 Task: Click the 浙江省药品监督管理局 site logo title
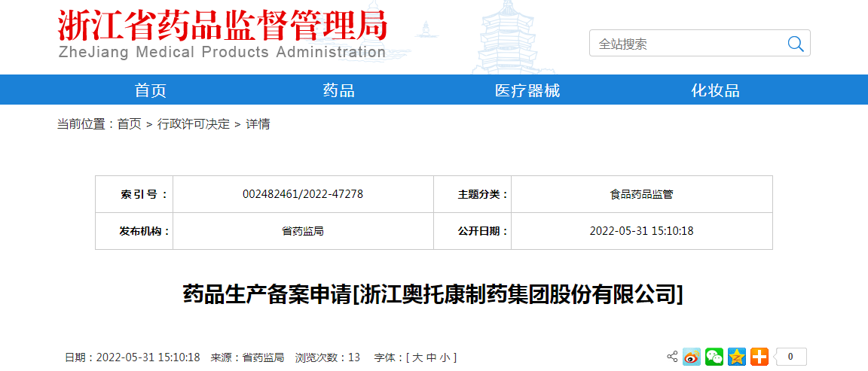[222, 26]
